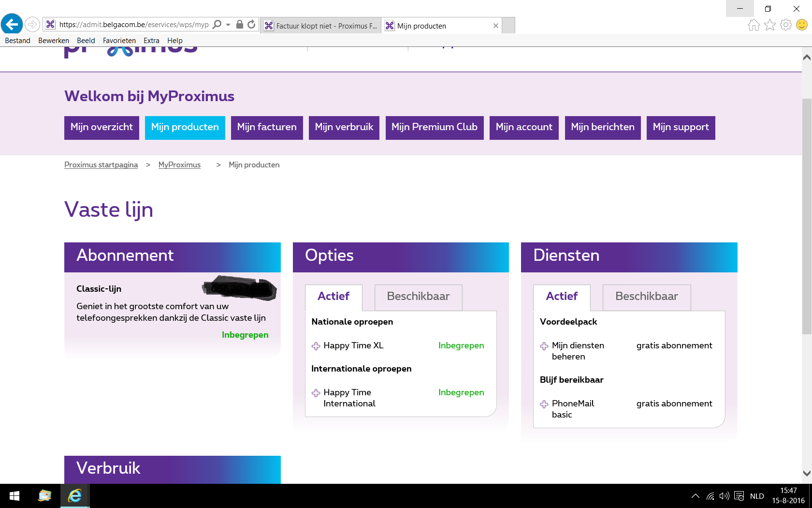Viewport: 812px width, 508px height.
Task: Select the Actief tab under Diensten
Action: click(562, 297)
